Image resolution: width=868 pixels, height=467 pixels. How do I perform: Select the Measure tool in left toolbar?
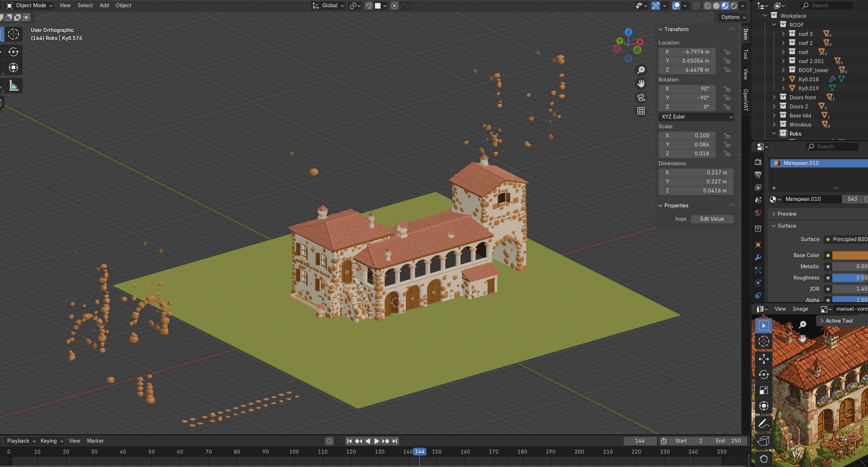pyautogui.click(x=14, y=86)
